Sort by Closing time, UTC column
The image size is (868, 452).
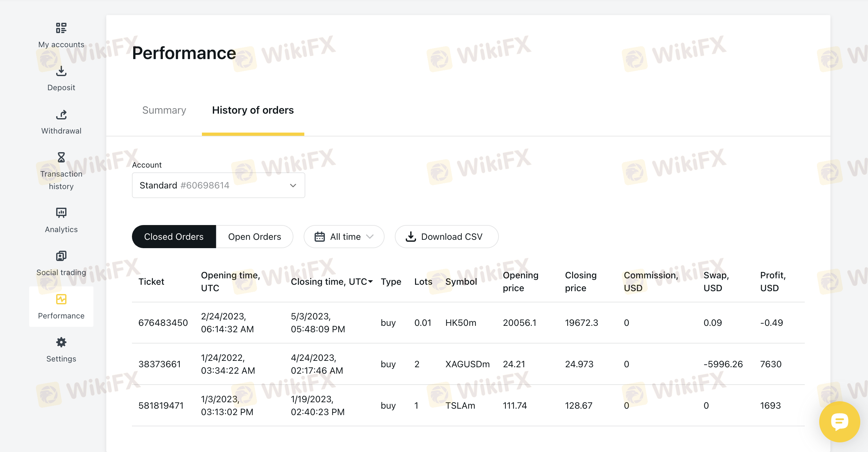[x=332, y=282]
